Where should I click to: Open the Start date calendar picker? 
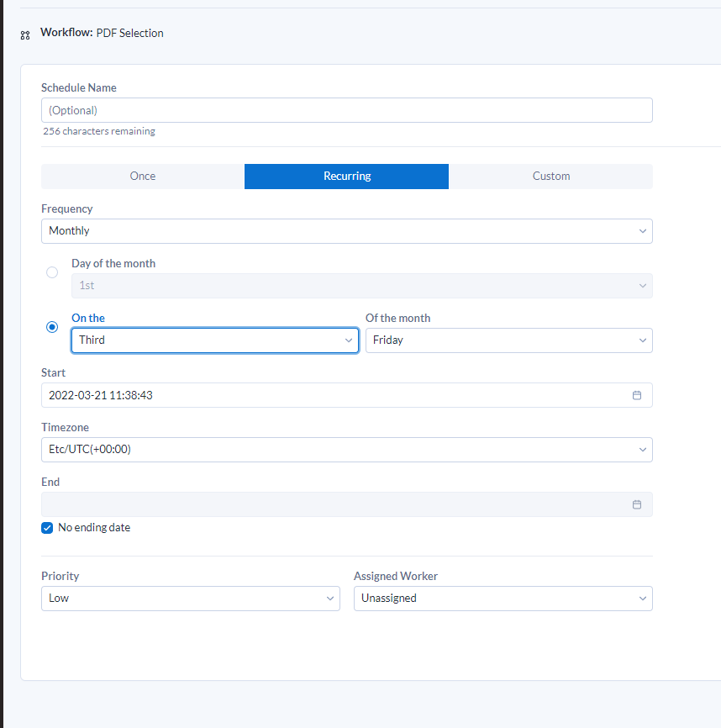pyautogui.click(x=637, y=395)
